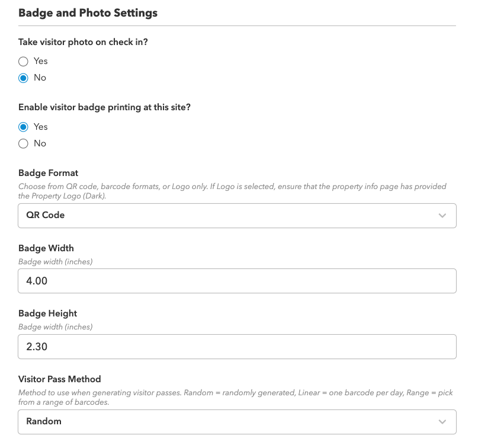Click the Badge Format help text about QR code
The height and width of the screenshot is (448, 488).
click(232, 191)
